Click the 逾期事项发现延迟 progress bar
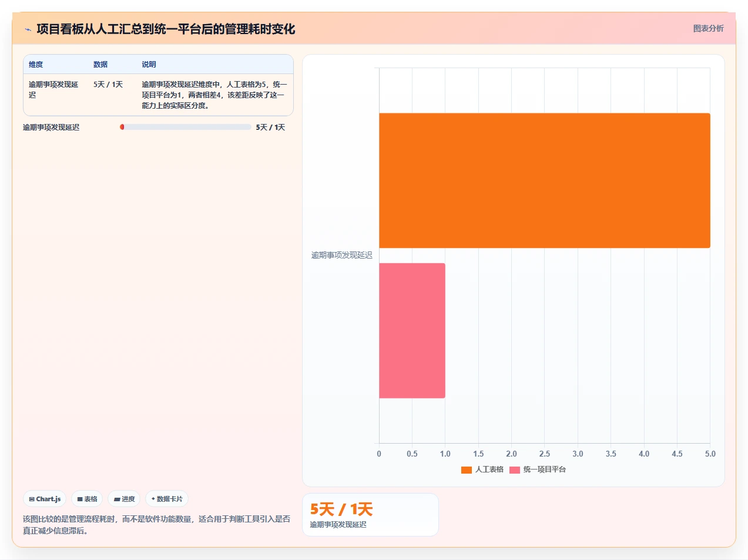 click(186, 127)
